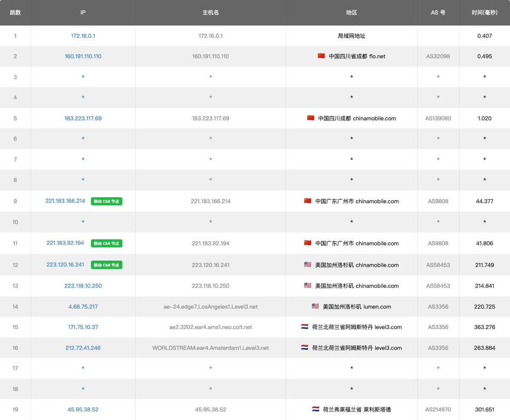Click hostname ae2.3202.ear4.ams1.neo.colt.net
Viewport: 510px width, 420px height.
pos(210,327)
